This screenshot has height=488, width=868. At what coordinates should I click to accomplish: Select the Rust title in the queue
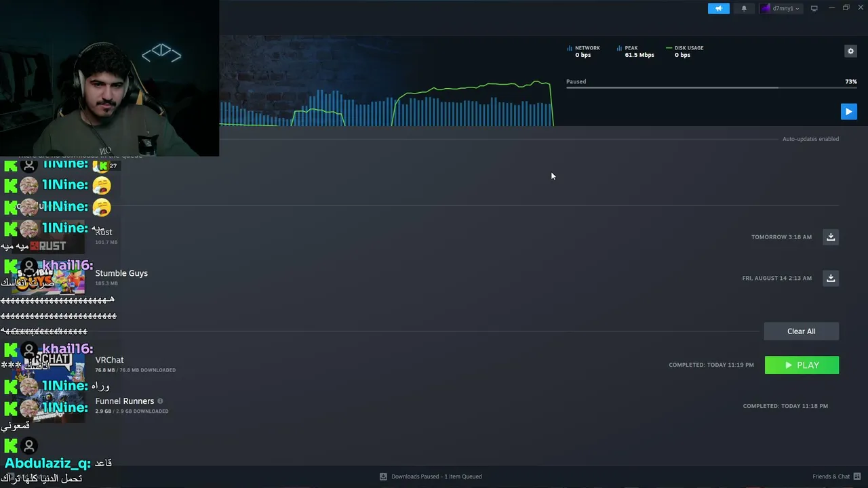pyautogui.click(x=104, y=232)
